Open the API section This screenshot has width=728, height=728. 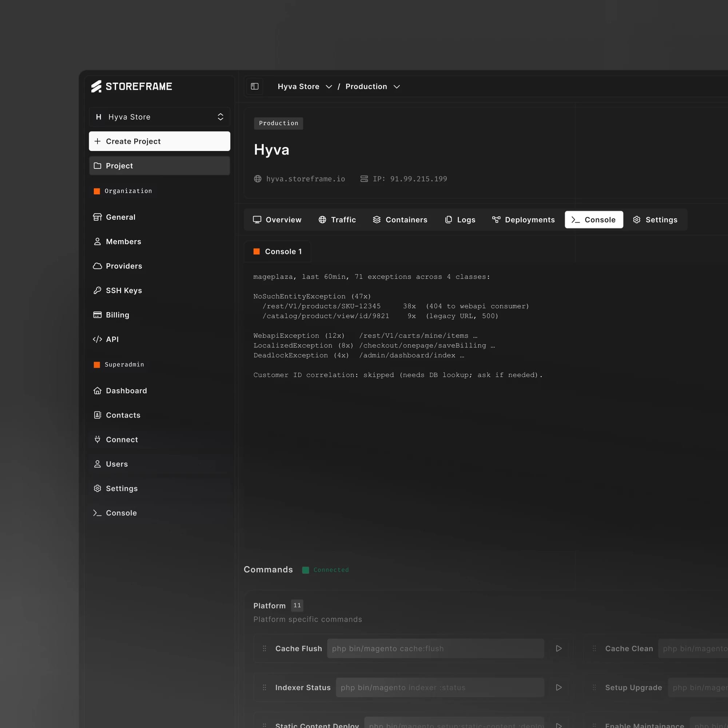[106, 339]
